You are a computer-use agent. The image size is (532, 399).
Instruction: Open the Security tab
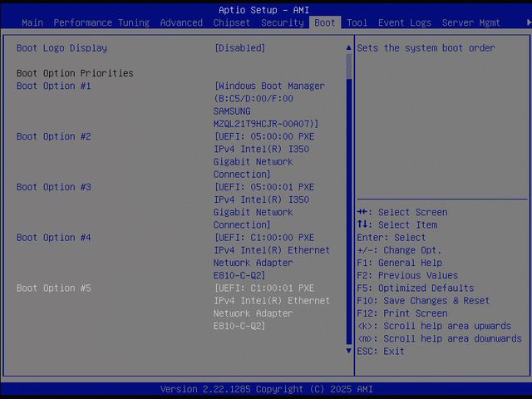coord(283,22)
